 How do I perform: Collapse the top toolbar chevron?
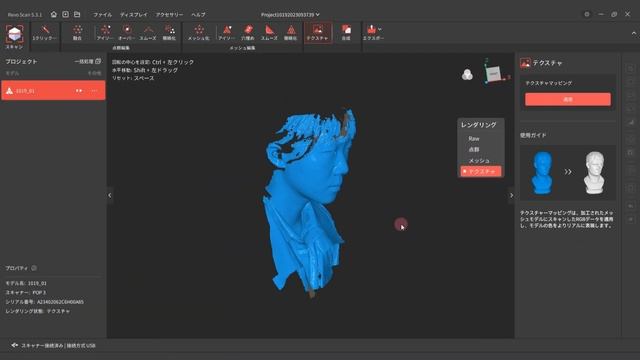click(633, 33)
